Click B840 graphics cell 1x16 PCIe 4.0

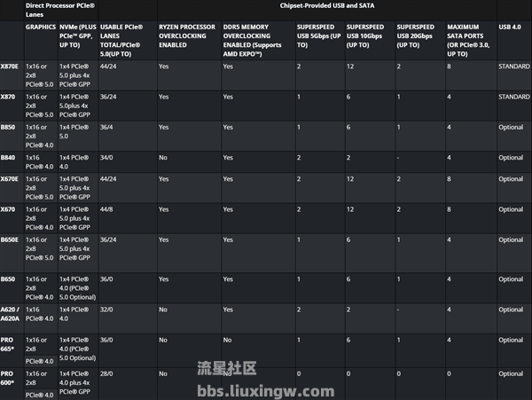(39, 162)
